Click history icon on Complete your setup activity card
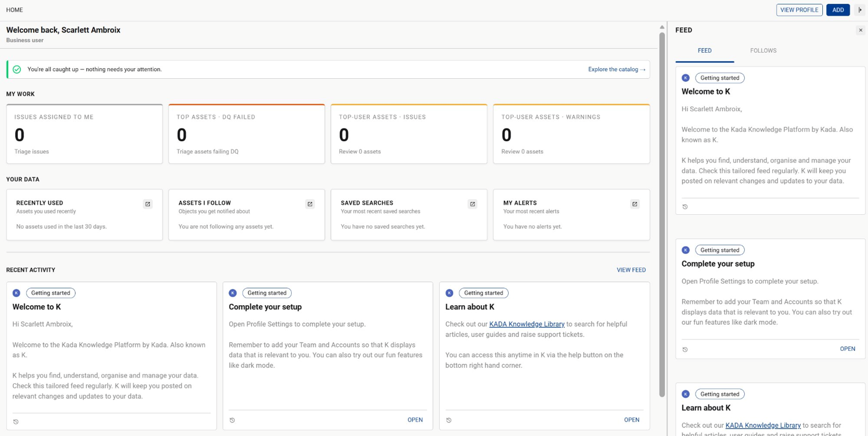The height and width of the screenshot is (436, 868). (233, 420)
